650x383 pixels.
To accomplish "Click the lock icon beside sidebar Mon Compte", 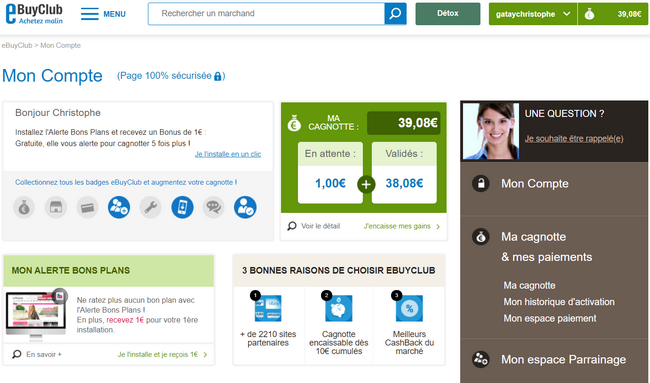I will (x=481, y=183).
